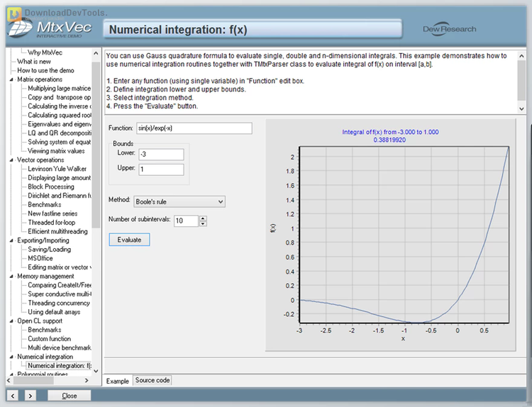Select Numerical integration: f(x) tree item
This screenshot has height=407, width=532.
pos(59,366)
